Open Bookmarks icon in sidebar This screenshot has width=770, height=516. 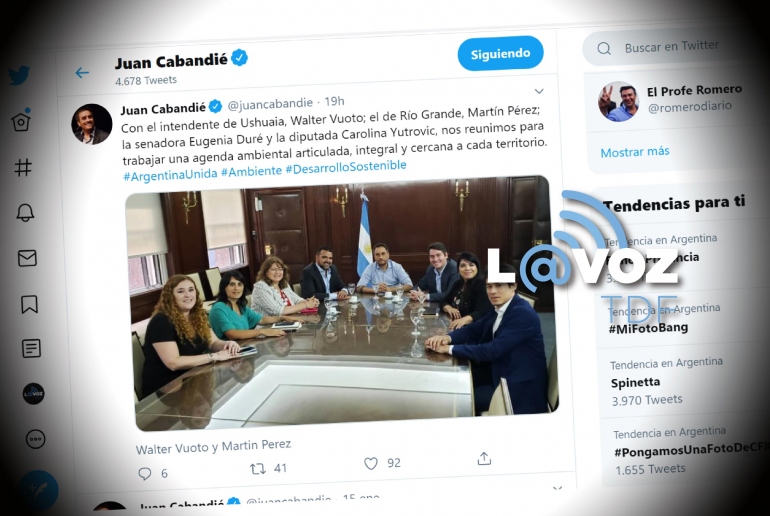(29, 304)
